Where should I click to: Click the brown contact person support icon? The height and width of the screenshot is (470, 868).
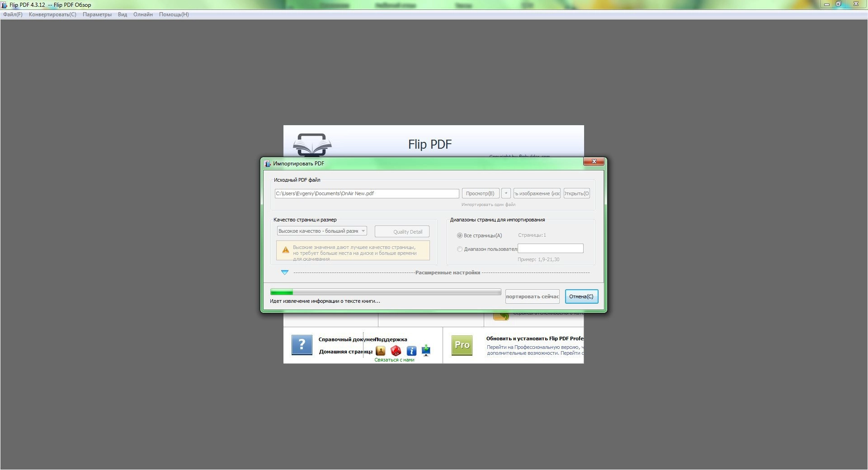pos(381,351)
